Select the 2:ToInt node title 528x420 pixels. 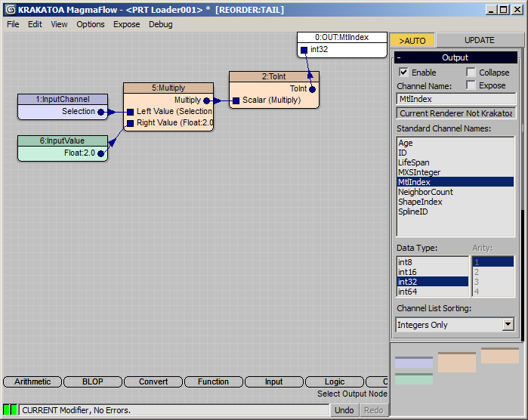(x=273, y=76)
